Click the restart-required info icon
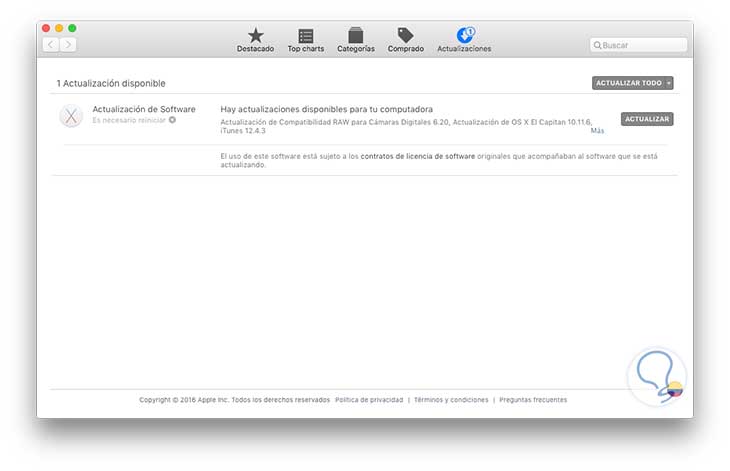The height and width of the screenshot is (471, 730). point(172,120)
